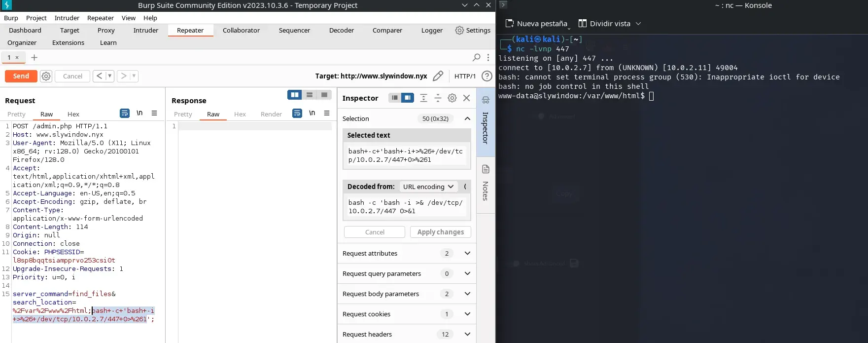Image resolution: width=868 pixels, height=343 pixels.
Task: Click Apply changes in Inspector
Action: pos(441,232)
